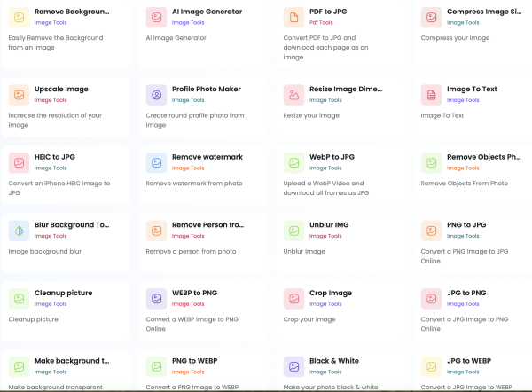Image resolution: width=532 pixels, height=392 pixels.
Task: Click the WebP to JPG title
Action: [x=332, y=157]
